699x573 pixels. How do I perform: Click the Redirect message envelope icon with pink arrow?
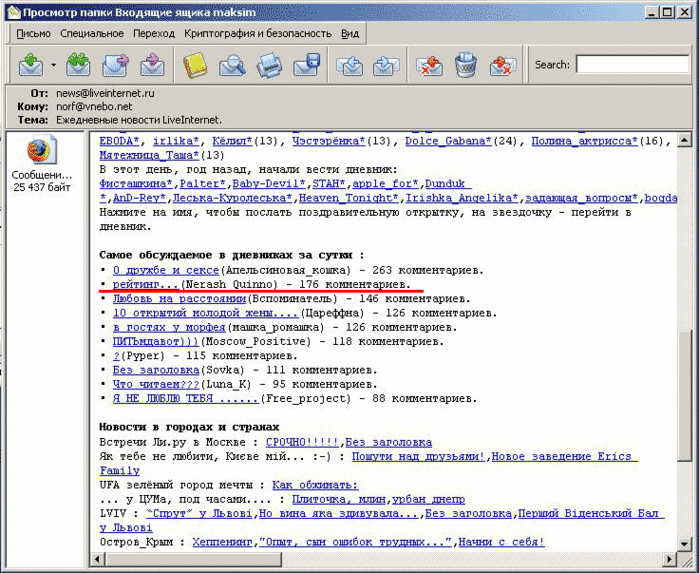tap(152, 65)
